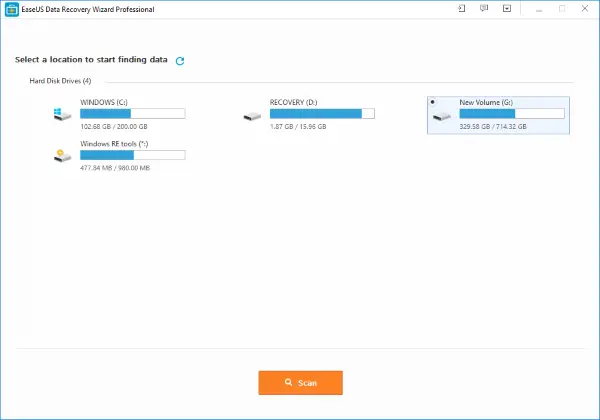Image resolution: width=600 pixels, height=420 pixels.
Task: Click the Hard Disk Drives (4) heading
Action: pos(60,81)
